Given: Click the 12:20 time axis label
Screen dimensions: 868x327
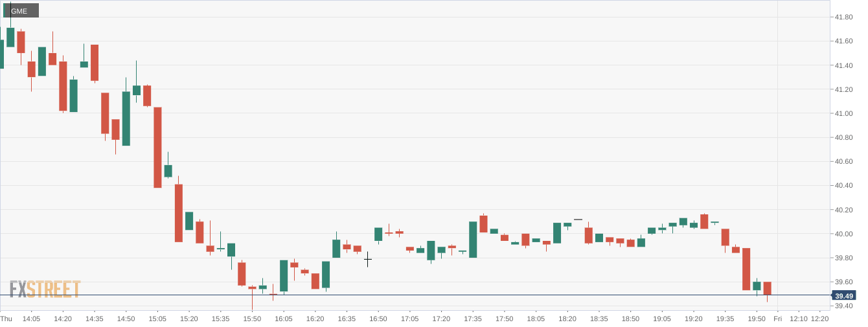Looking at the screenshot, I should [x=820, y=319].
